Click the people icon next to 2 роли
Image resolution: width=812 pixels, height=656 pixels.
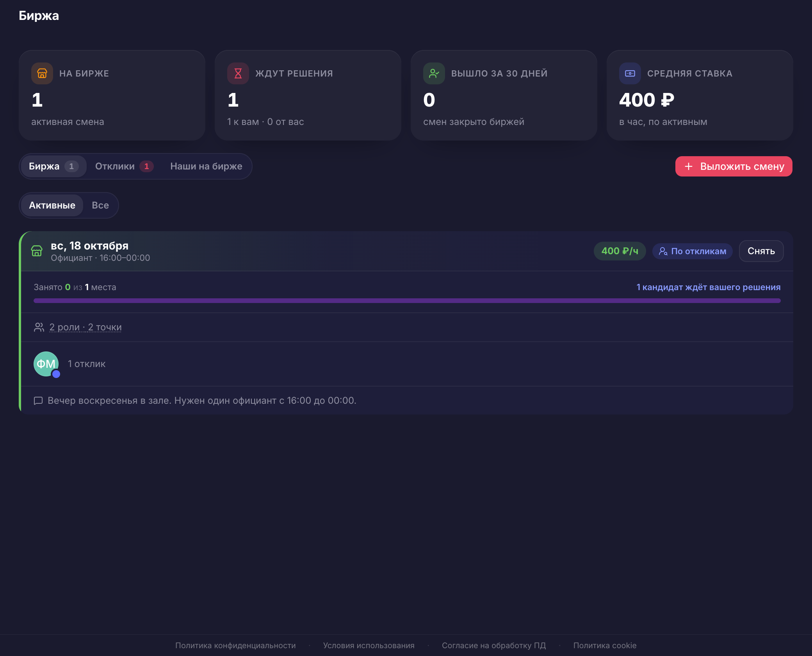tap(39, 327)
